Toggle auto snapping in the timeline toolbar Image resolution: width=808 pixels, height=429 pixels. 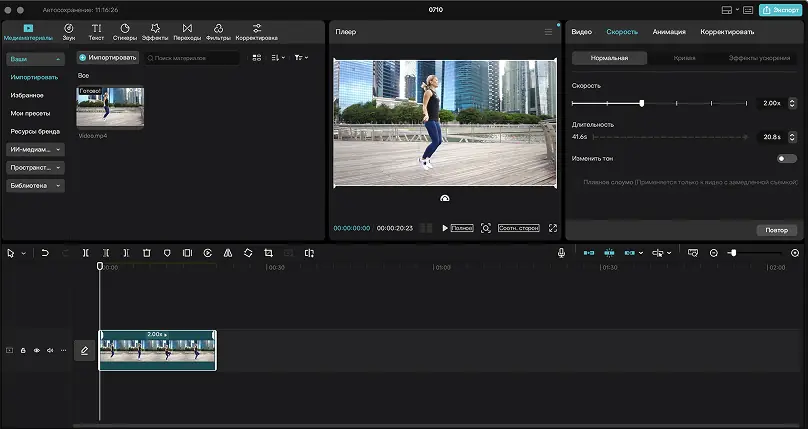point(609,253)
